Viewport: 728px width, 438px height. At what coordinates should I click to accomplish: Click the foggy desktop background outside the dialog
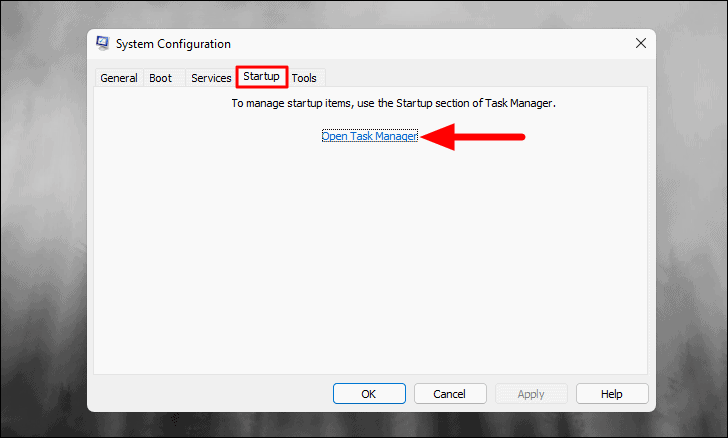(44, 232)
